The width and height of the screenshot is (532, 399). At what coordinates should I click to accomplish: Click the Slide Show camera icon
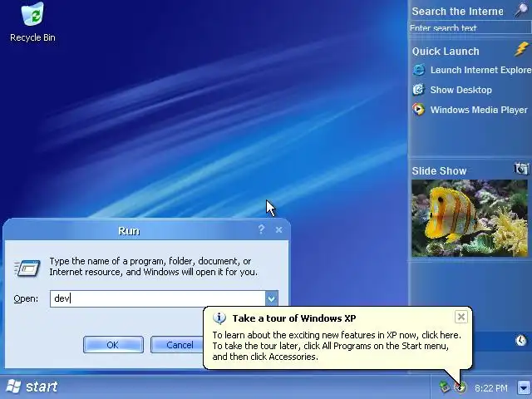click(x=521, y=168)
